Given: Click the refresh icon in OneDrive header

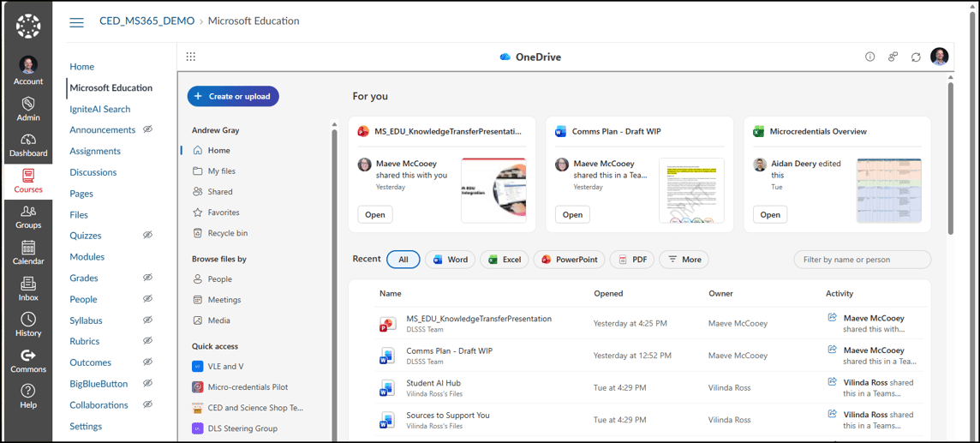Looking at the screenshot, I should pos(916,57).
